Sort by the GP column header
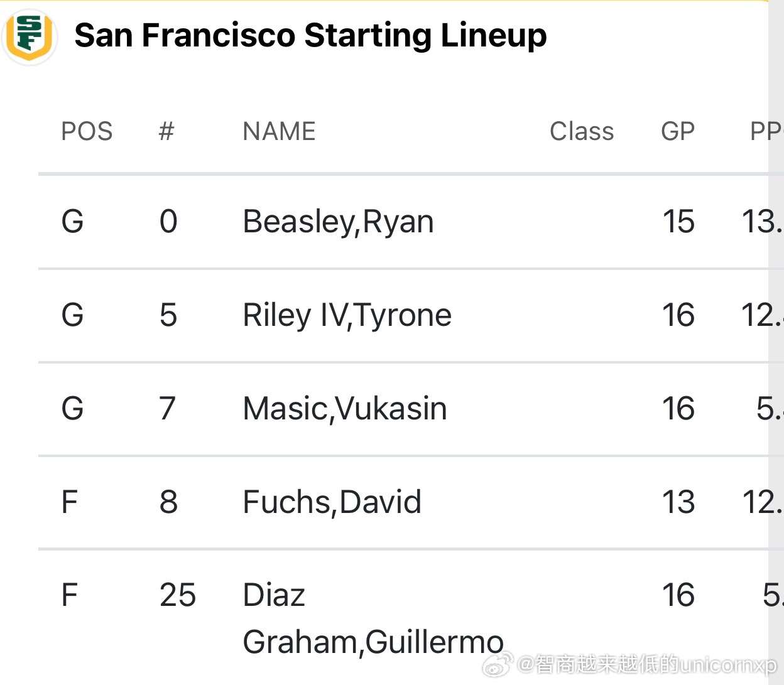 tap(678, 131)
